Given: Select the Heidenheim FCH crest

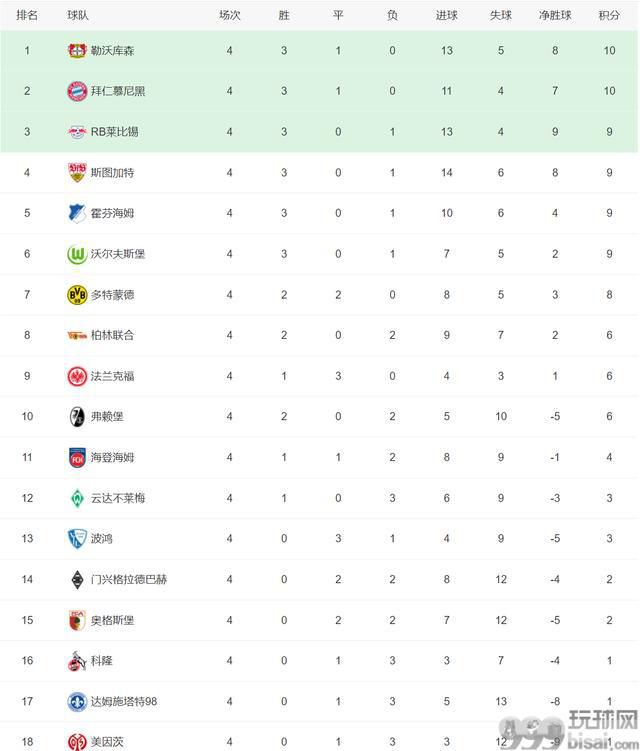Looking at the screenshot, I should click(77, 457).
